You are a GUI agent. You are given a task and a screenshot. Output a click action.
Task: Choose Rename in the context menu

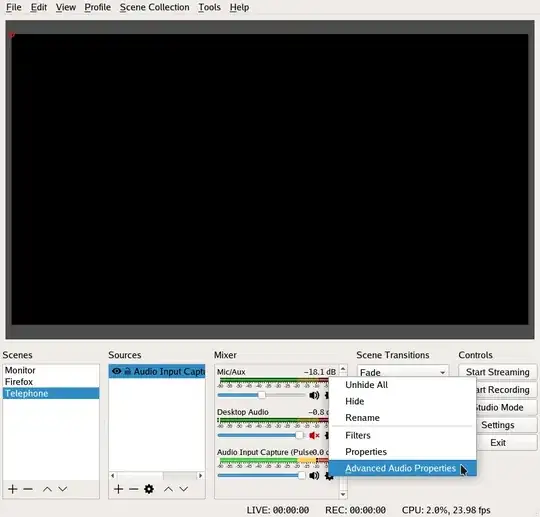pyautogui.click(x=403, y=418)
